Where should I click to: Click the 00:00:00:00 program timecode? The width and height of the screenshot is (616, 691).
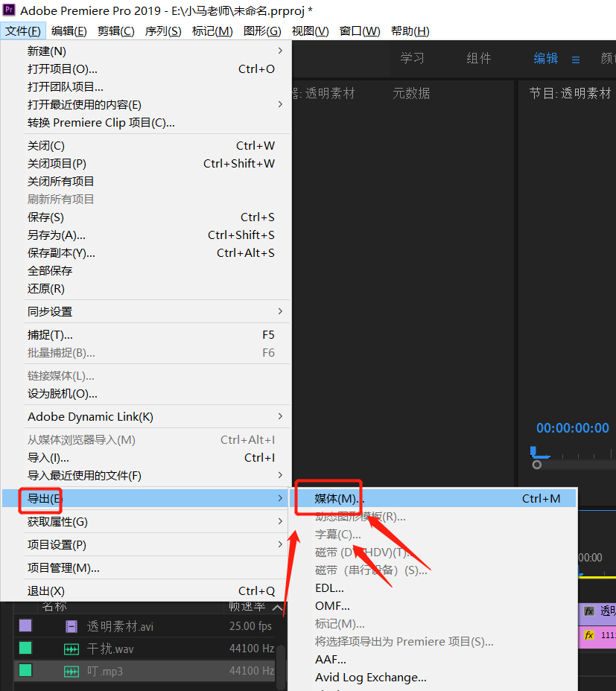tap(572, 428)
